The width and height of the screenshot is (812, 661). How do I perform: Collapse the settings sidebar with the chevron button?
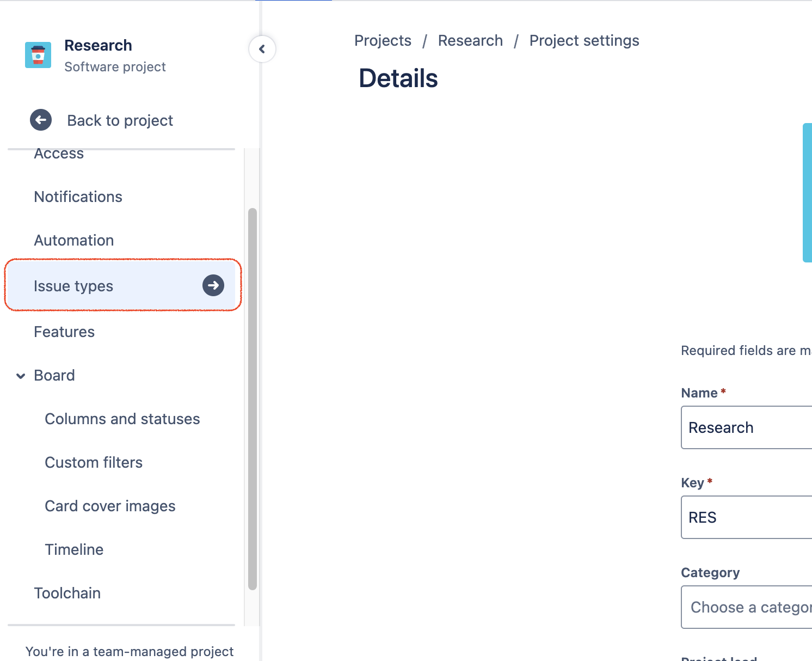pyautogui.click(x=262, y=49)
